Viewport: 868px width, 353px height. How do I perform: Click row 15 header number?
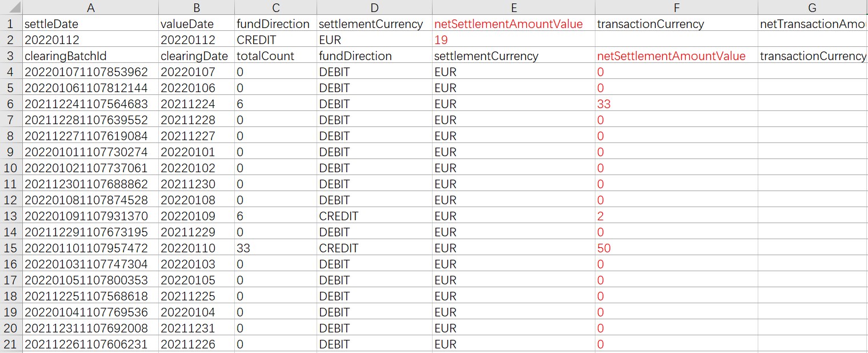pyautogui.click(x=11, y=248)
